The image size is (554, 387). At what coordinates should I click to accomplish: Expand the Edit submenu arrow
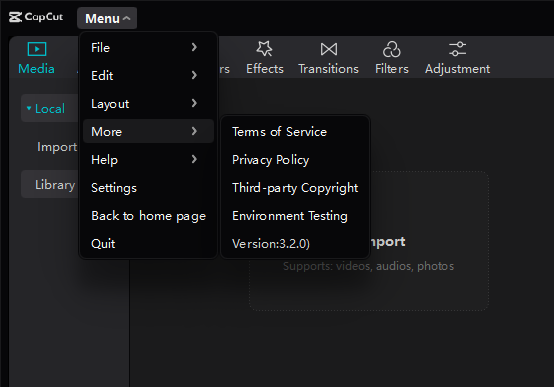pos(194,75)
